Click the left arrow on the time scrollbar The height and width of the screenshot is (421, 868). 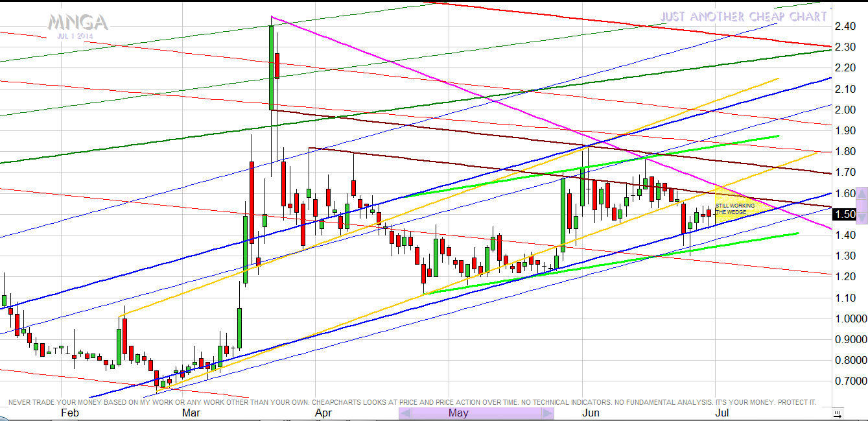point(405,413)
